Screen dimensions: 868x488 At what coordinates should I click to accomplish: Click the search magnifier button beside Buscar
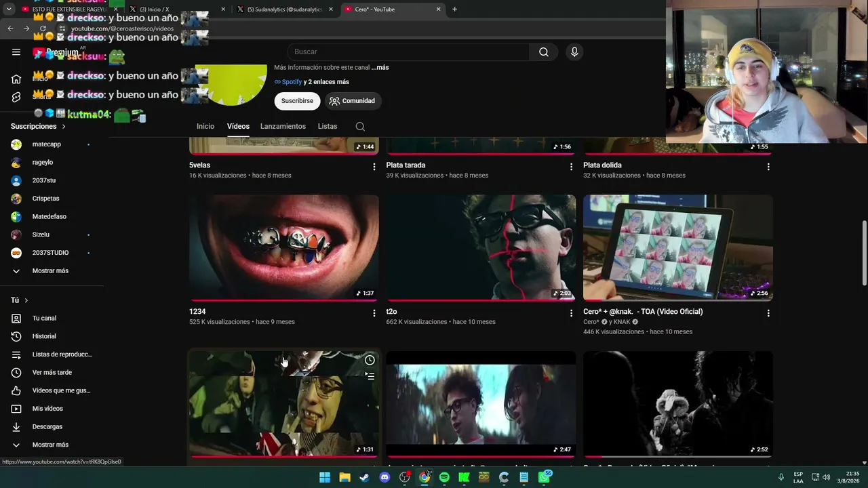pos(544,52)
